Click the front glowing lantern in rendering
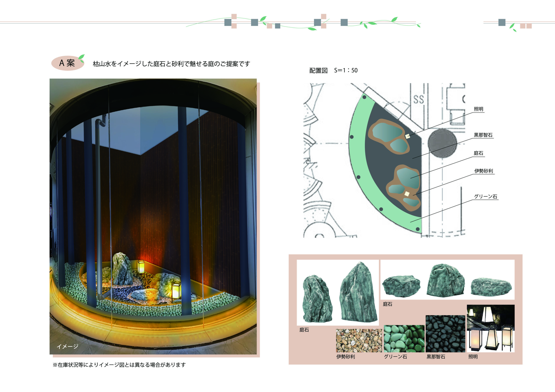The image size is (555, 392). (x=176, y=291)
